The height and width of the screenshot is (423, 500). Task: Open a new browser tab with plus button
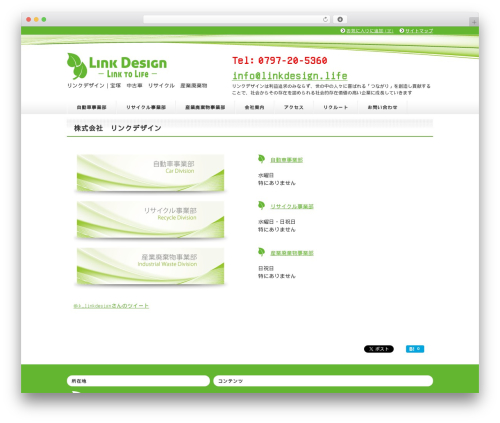(x=474, y=22)
